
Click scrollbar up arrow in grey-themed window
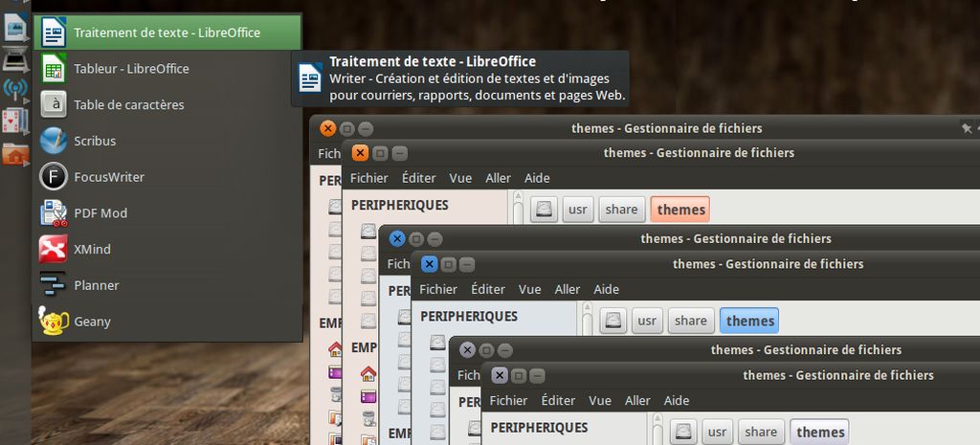[657, 419]
